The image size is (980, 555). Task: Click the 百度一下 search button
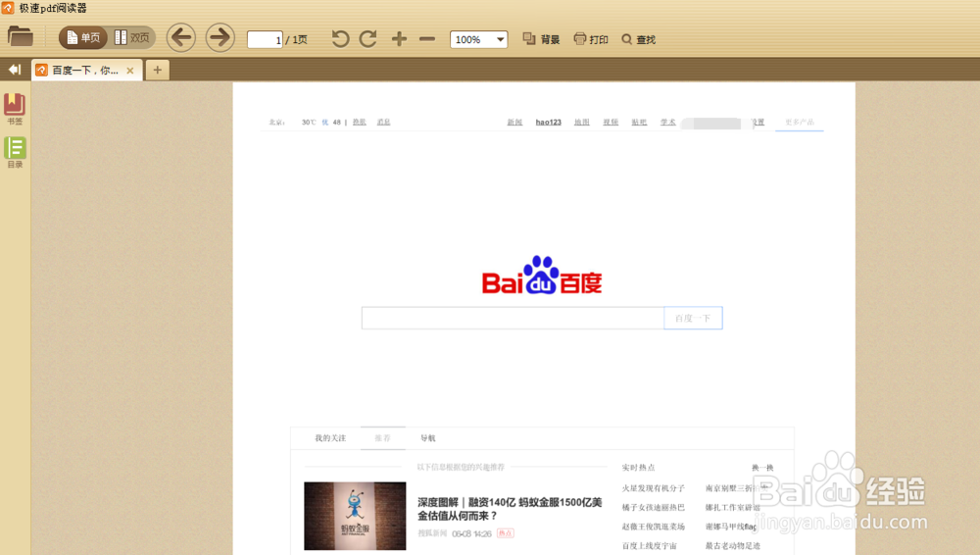click(693, 318)
